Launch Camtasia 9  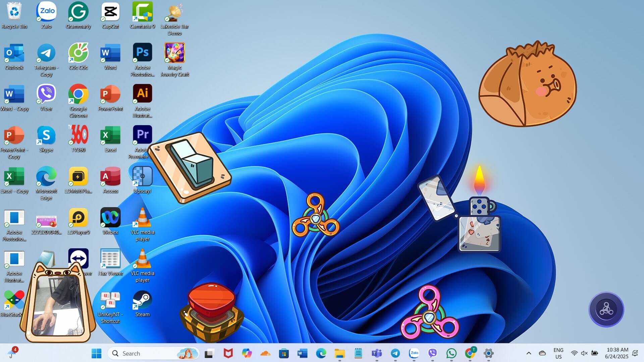(143, 11)
